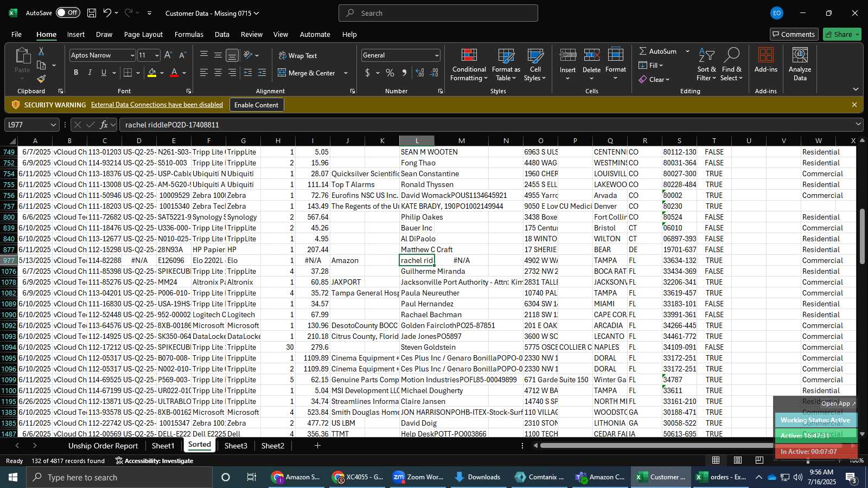Click the Share button

click(842, 34)
